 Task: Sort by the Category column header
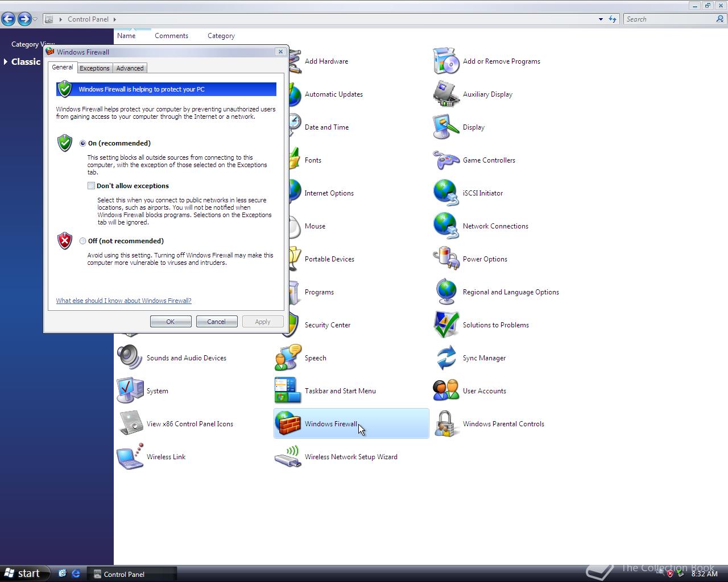coord(221,35)
